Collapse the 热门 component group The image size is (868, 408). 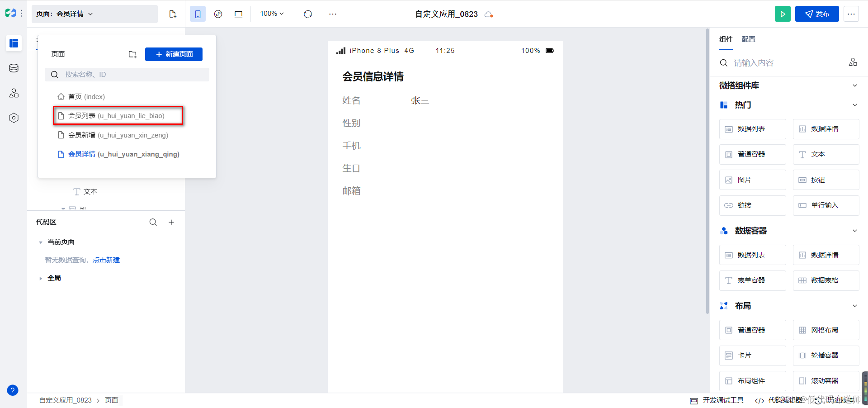click(854, 105)
